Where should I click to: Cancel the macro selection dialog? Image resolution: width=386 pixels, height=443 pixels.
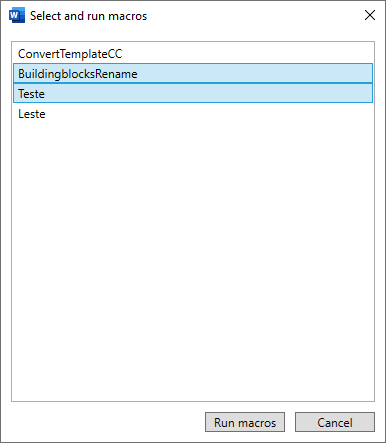coord(335,422)
